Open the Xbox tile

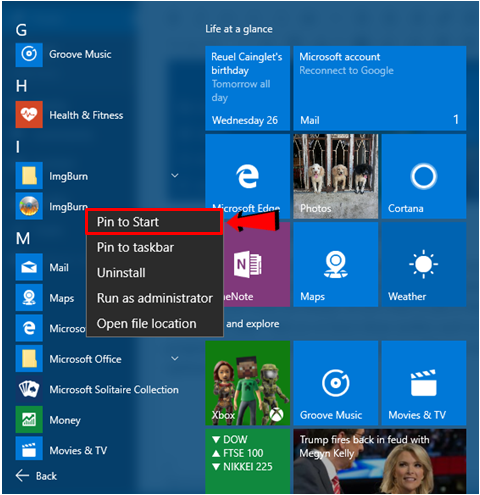(248, 383)
